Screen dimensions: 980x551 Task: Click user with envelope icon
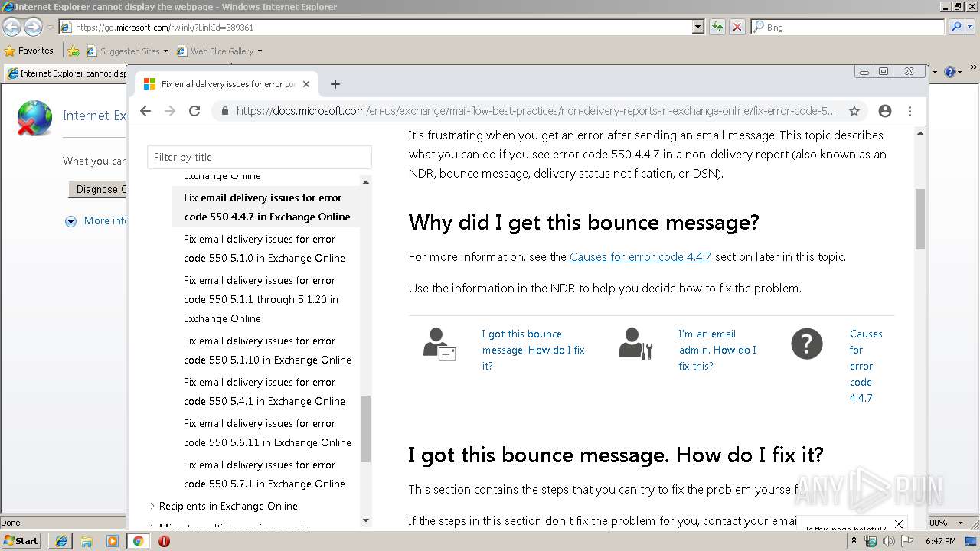tap(439, 344)
